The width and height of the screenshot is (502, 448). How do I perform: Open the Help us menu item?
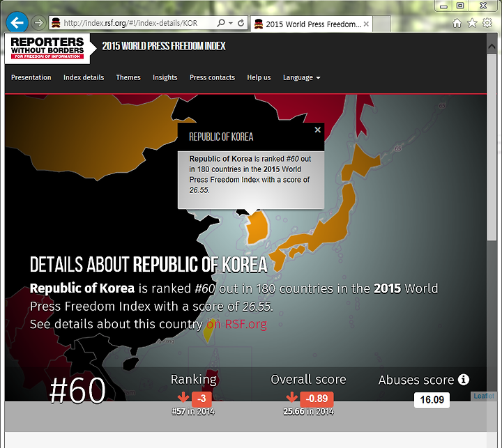259,77
